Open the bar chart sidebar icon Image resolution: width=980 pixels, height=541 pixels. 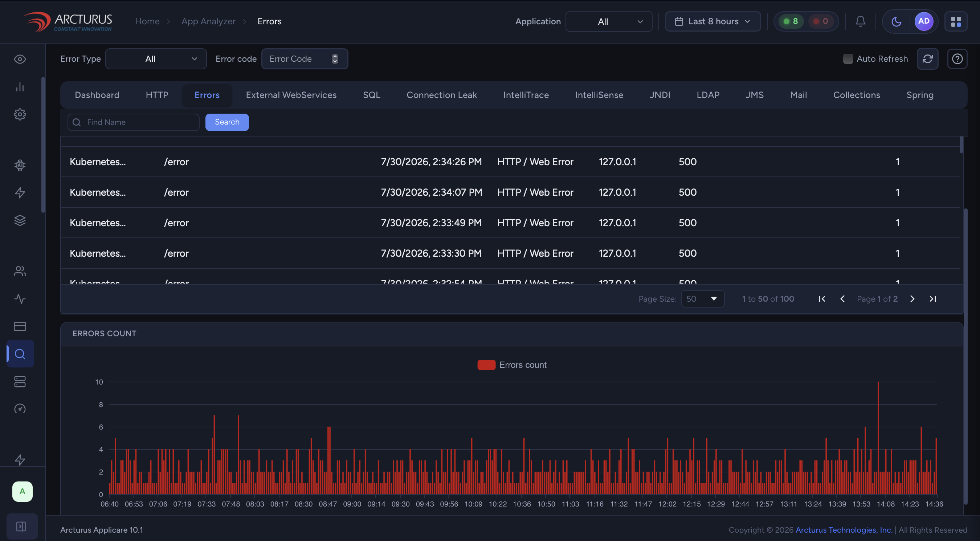(20, 87)
